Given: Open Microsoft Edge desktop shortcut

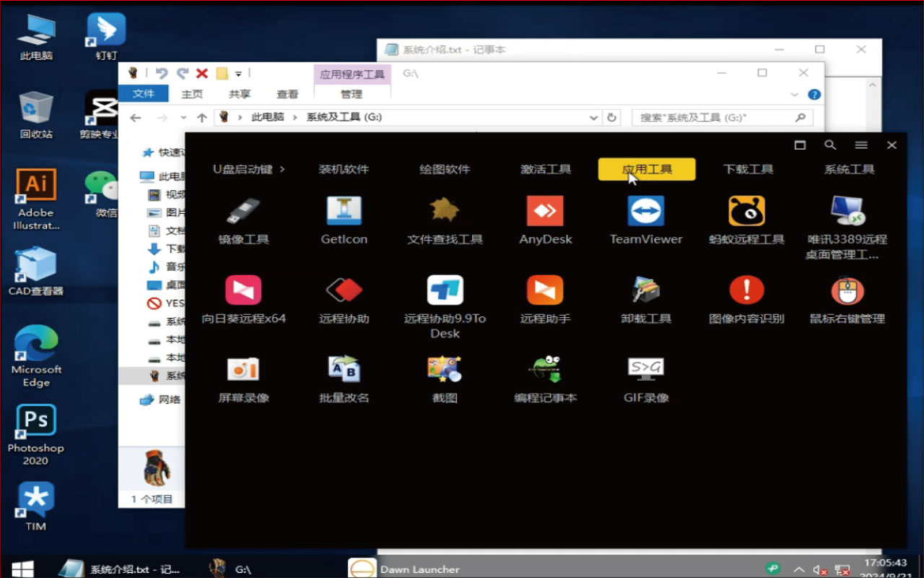Looking at the screenshot, I should 36,356.
